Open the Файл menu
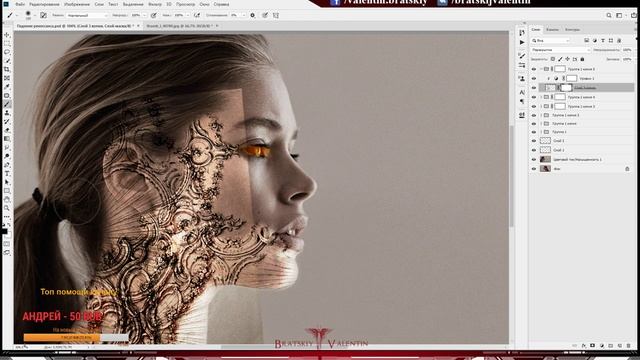 (20, 4)
